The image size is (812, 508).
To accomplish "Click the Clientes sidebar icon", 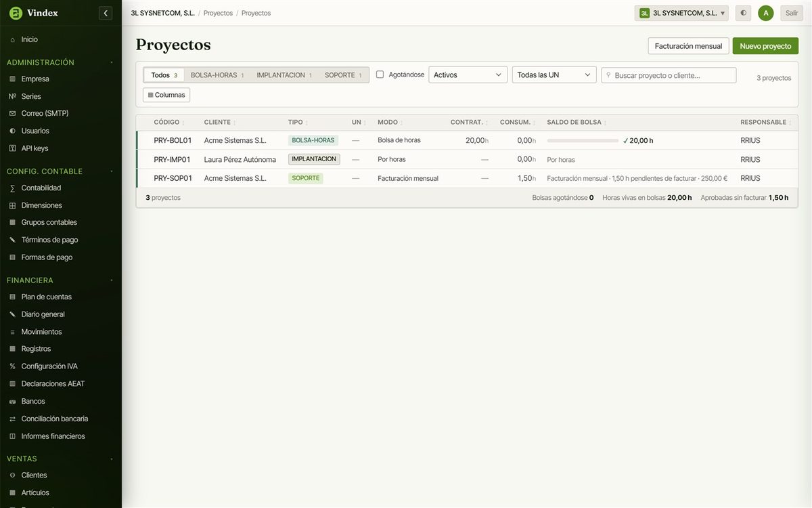I will [x=12, y=475].
